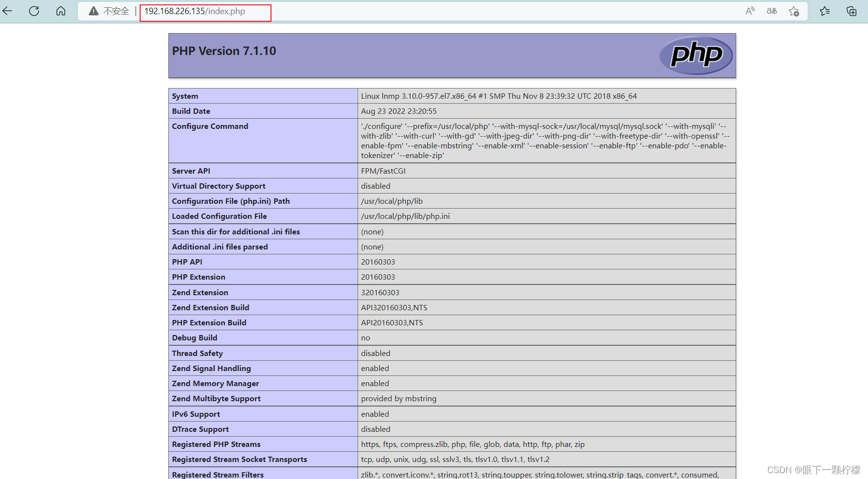Click the /usr/local/php/lib path value
The width and height of the screenshot is (868, 479).
(392, 201)
